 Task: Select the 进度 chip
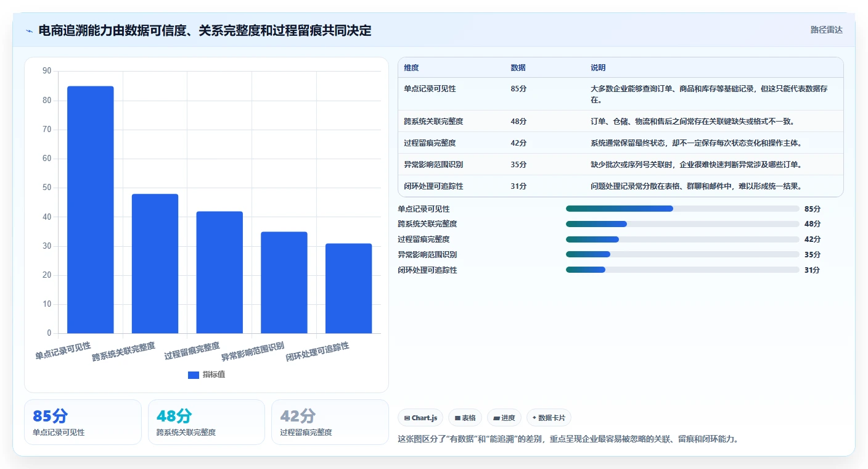tap(504, 418)
